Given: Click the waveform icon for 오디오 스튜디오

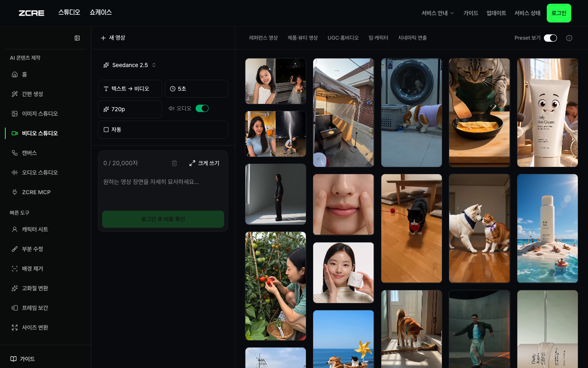Looking at the screenshot, I should pyautogui.click(x=15, y=173).
